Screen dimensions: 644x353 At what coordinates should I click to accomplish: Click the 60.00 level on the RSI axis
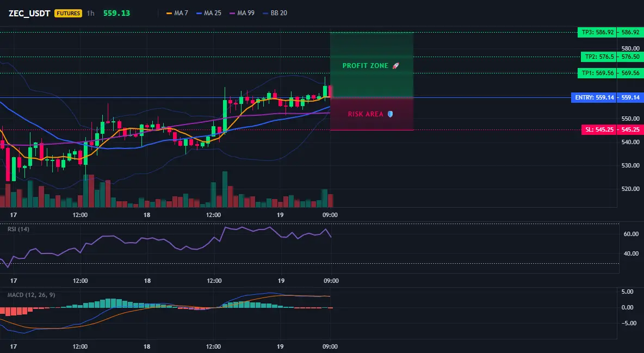[631, 234]
